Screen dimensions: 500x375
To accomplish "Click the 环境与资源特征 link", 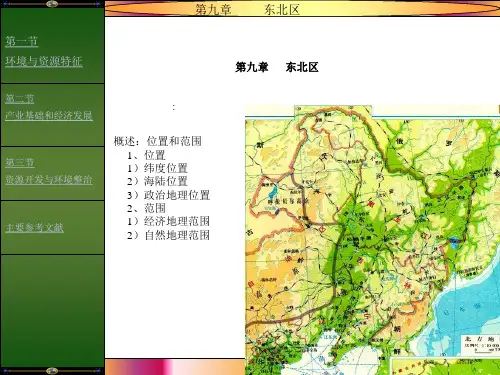I will 44,61.
